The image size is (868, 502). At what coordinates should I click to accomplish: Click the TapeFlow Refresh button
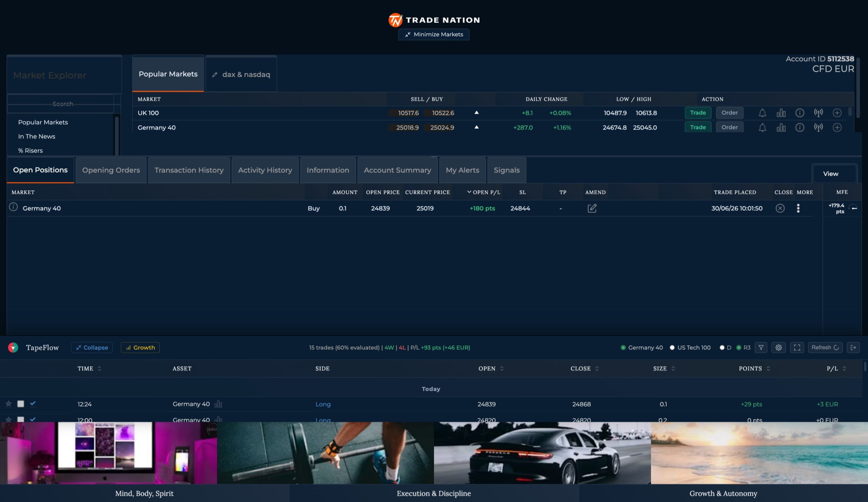(x=825, y=347)
